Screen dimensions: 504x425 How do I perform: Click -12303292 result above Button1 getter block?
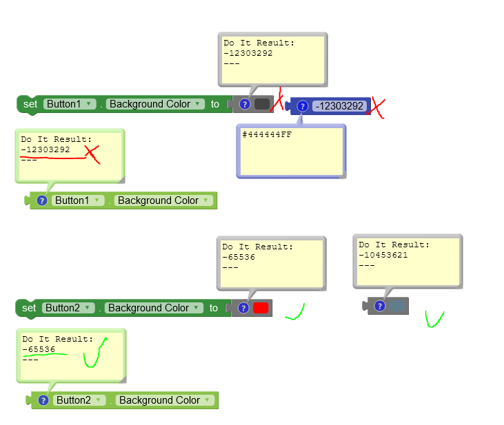click(x=46, y=149)
